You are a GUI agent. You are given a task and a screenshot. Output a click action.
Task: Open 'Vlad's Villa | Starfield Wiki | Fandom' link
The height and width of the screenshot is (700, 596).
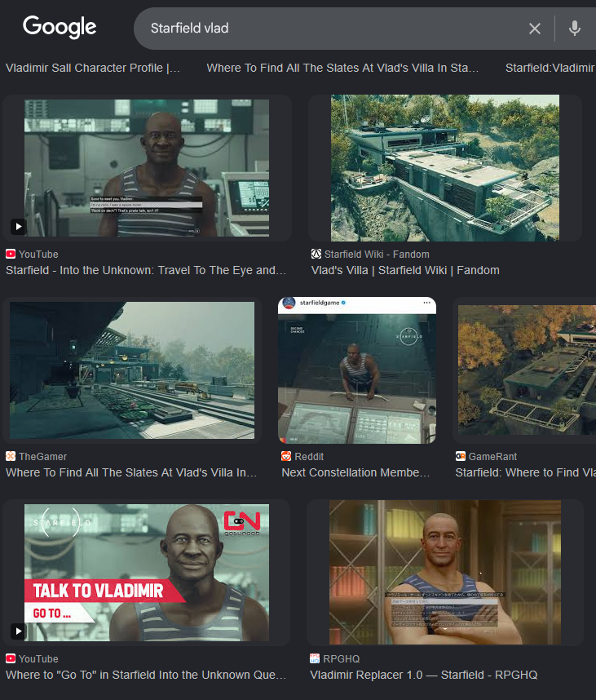[x=405, y=270]
